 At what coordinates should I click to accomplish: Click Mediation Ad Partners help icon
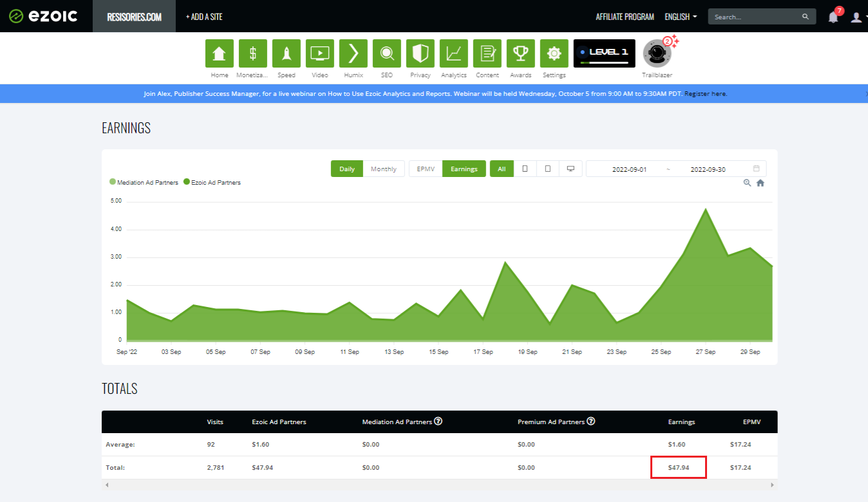438,422
